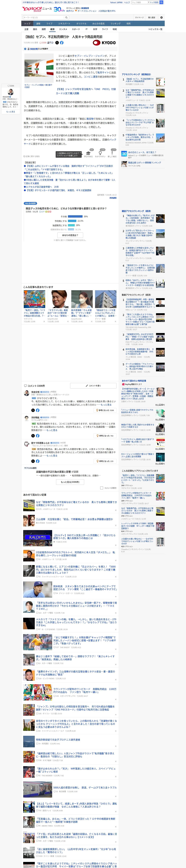React with the 新しい視点 exclamation icon

112,153
